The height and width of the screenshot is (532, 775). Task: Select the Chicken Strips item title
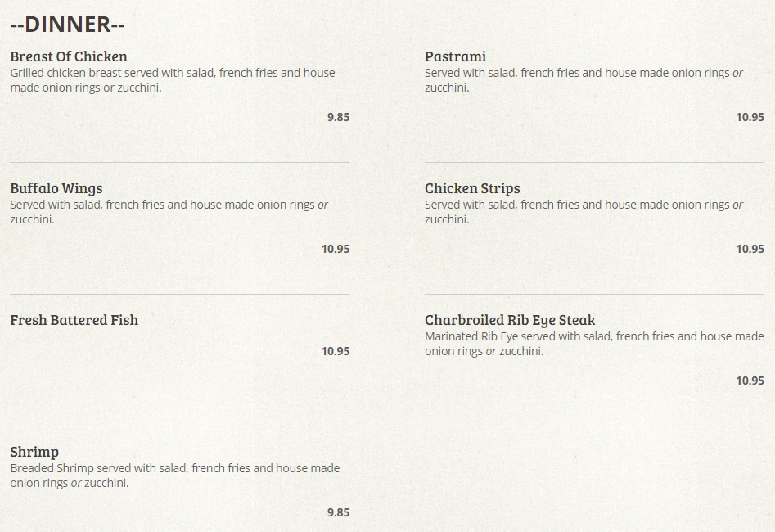point(472,188)
